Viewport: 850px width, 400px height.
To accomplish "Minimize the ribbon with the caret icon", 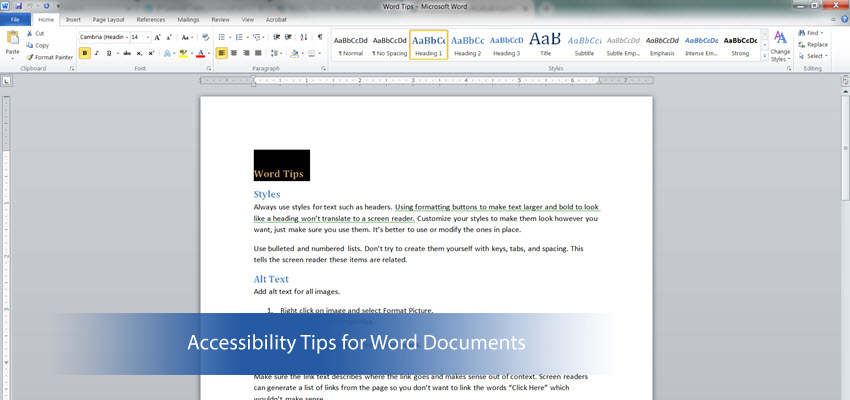I will click(833, 19).
